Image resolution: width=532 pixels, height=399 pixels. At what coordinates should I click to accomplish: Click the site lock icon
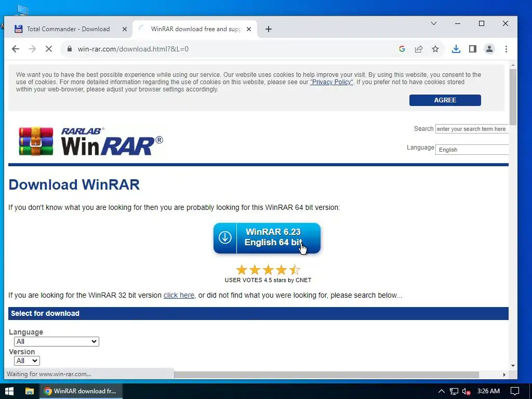pos(70,49)
